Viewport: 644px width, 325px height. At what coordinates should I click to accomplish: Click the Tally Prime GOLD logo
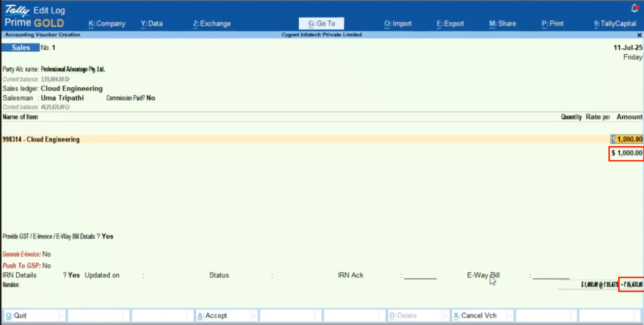point(35,17)
